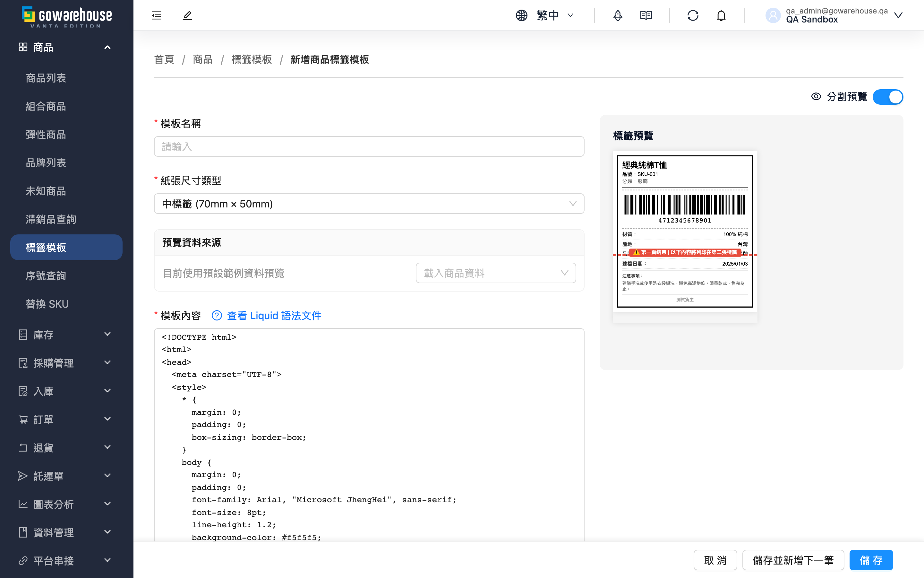The width and height of the screenshot is (924, 578).
Task: Click the 模板名稱 input field
Action: pos(369,146)
